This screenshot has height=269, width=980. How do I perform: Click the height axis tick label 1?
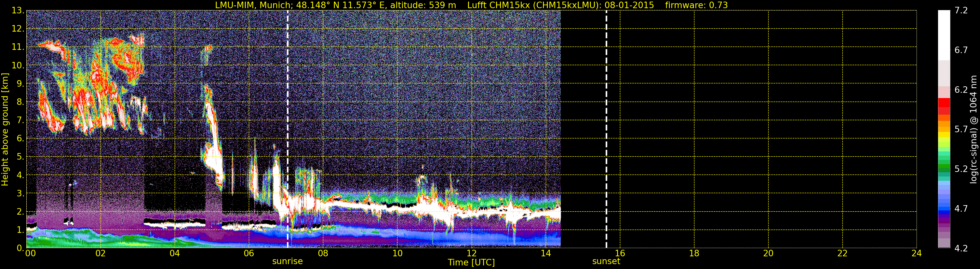click(20, 230)
